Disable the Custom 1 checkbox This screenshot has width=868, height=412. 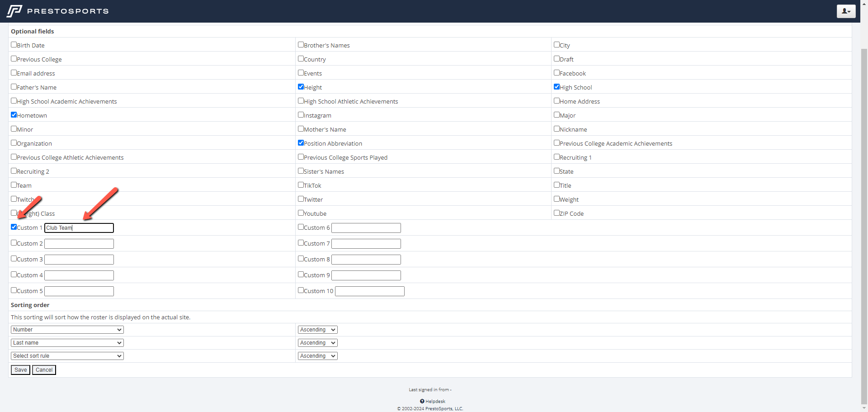click(14, 227)
